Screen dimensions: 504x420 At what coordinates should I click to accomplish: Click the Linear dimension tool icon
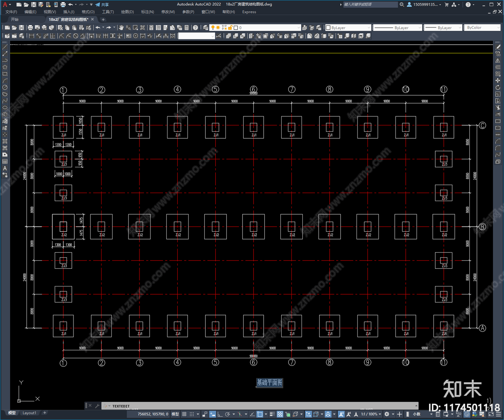pyautogui.click(x=31, y=36)
